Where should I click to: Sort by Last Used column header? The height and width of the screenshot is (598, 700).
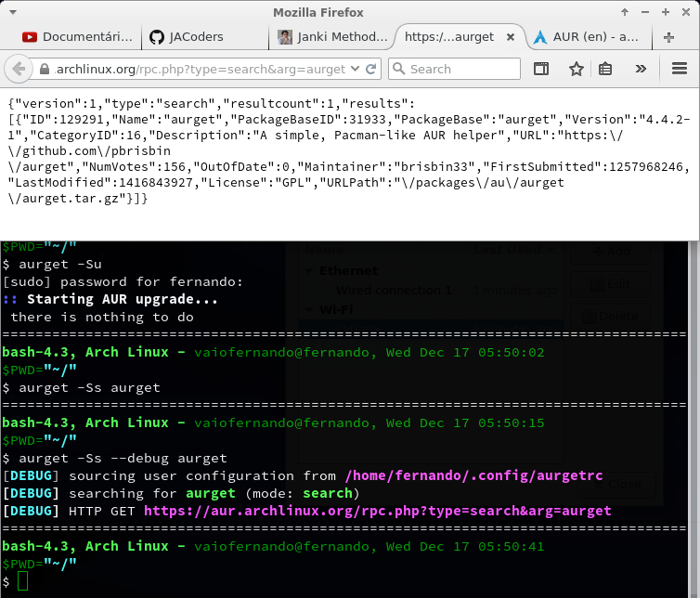tap(513, 249)
